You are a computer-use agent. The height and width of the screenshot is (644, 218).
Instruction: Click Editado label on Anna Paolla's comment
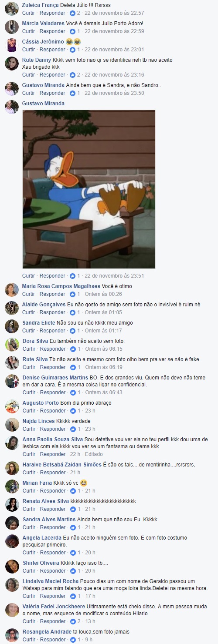coord(94,454)
